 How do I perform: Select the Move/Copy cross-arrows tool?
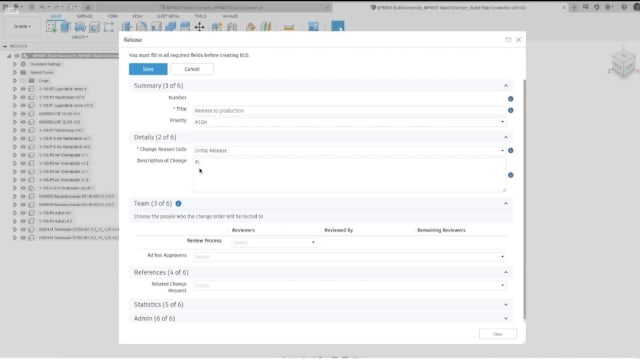tap(200, 27)
